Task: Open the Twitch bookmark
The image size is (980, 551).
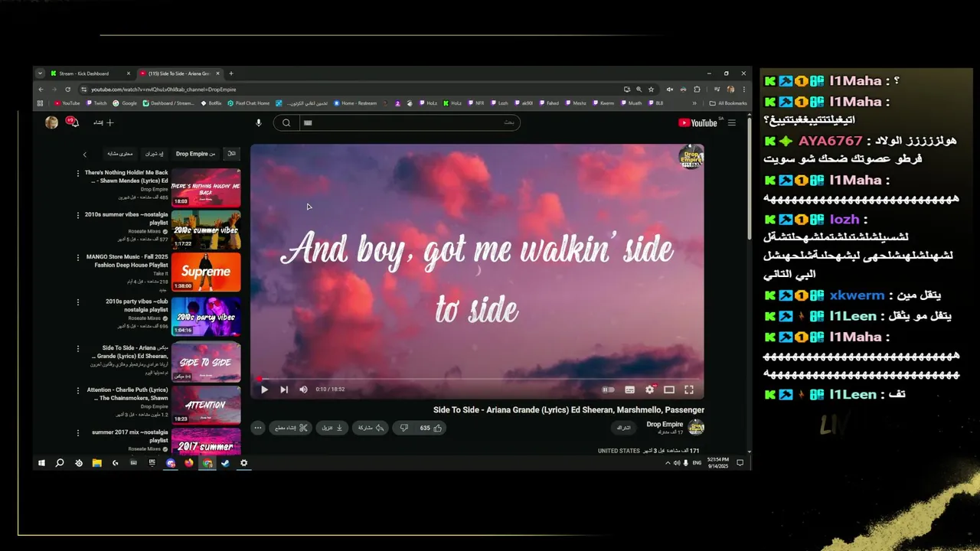Action: click(x=97, y=103)
